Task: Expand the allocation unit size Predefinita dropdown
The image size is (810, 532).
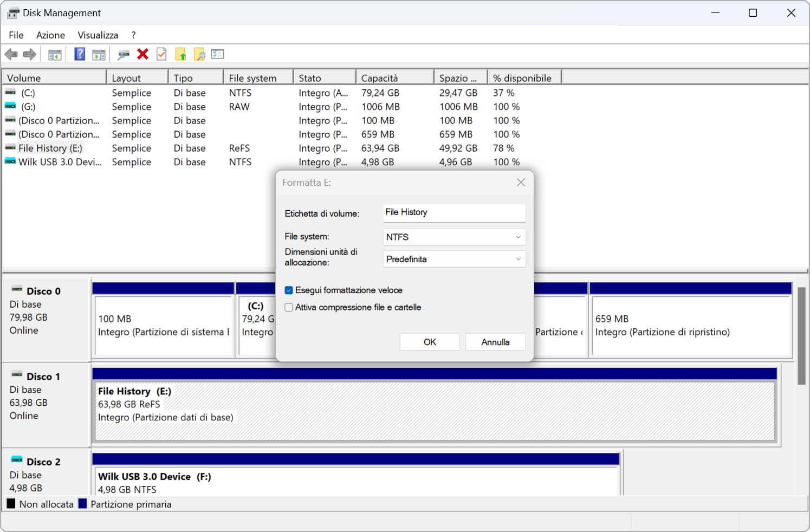Action: (453, 259)
